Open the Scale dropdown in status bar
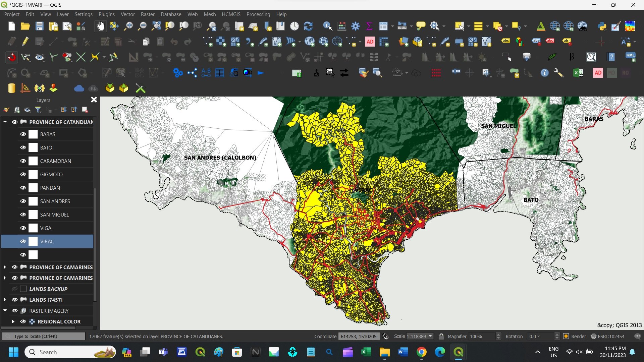The image size is (644, 362). point(430,336)
